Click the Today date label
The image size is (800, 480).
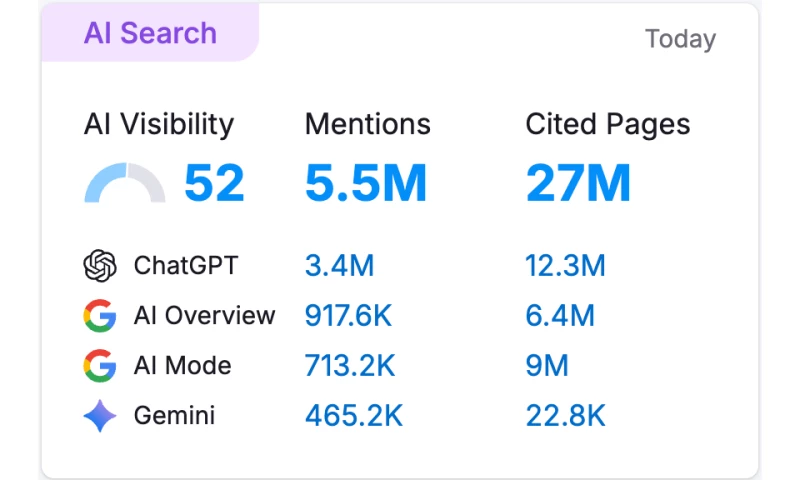680,39
